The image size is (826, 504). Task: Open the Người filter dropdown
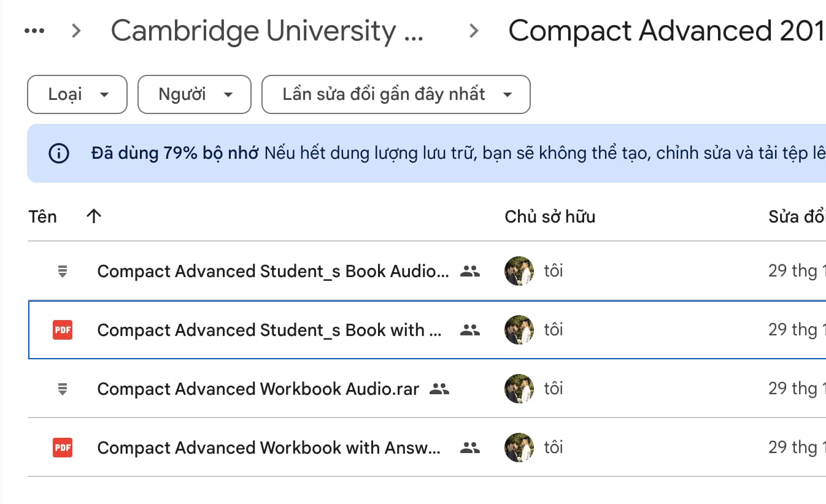[x=194, y=94]
